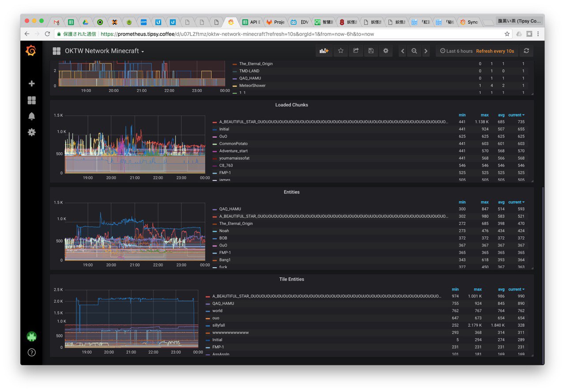Click 腹黒い茶 profile button in Chrome
The width and height of the screenshot is (565, 392).
[x=519, y=21]
